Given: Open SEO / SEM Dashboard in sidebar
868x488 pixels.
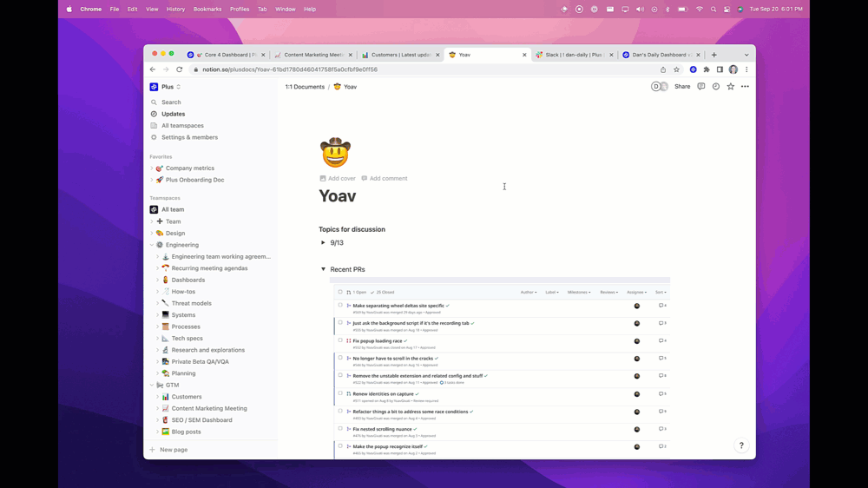Looking at the screenshot, I should (x=201, y=420).
